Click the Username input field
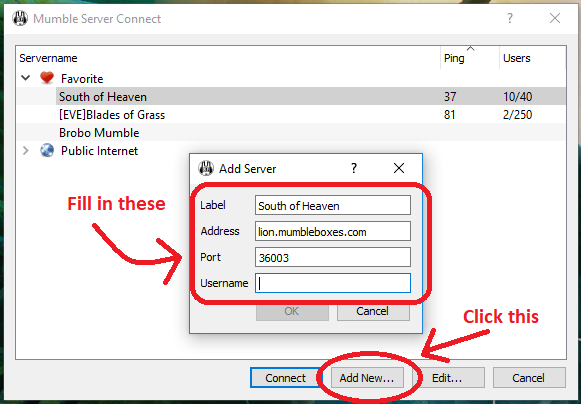 [x=333, y=283]
